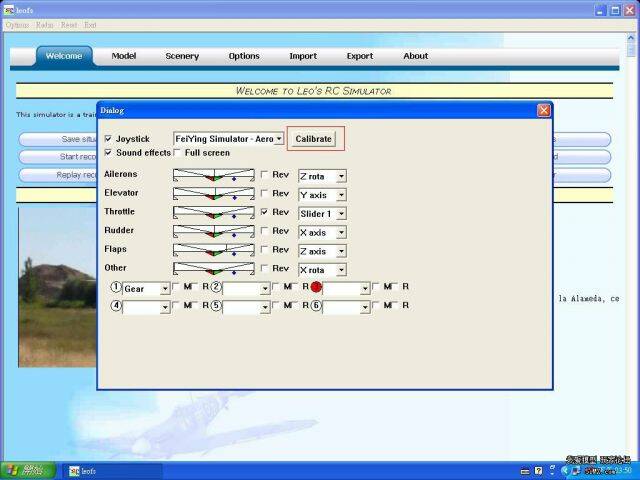Tick the M checkbox for button 6
The image size is (640, 480).
click(x=376, y=306)
